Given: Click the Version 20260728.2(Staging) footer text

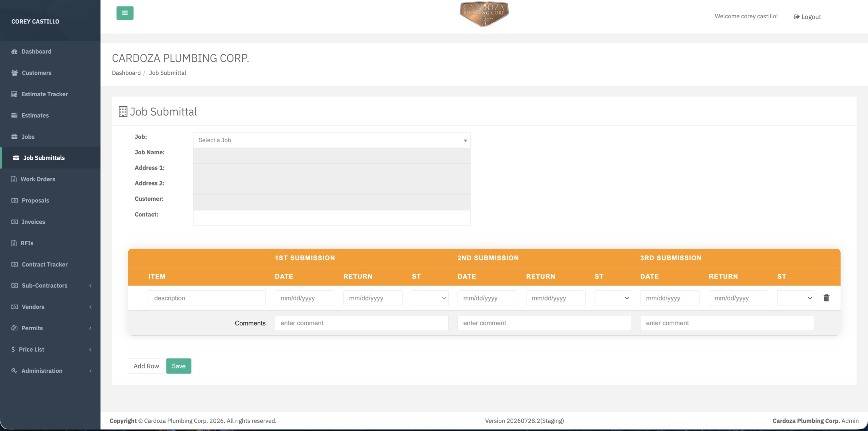Looking at the screenshot, I should coord(525,421).
